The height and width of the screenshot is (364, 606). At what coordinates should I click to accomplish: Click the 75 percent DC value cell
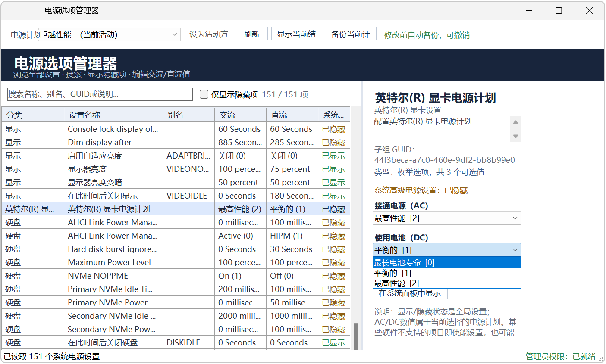292,169
